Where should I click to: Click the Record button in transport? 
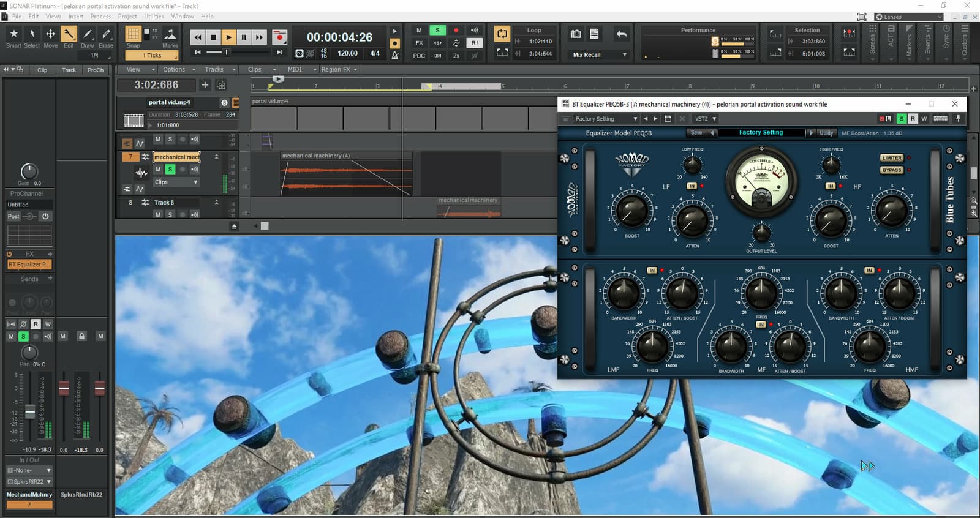pyautogui.click(x=279, y=37)
